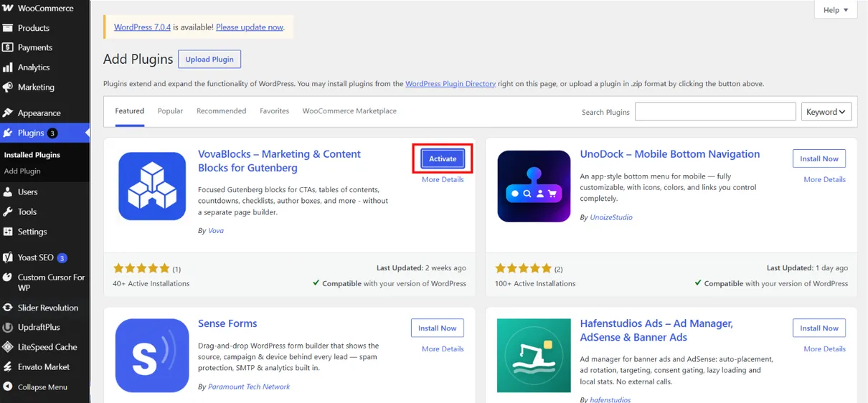Switch to the Popular tab
The image size is (868, 403).
170,111
